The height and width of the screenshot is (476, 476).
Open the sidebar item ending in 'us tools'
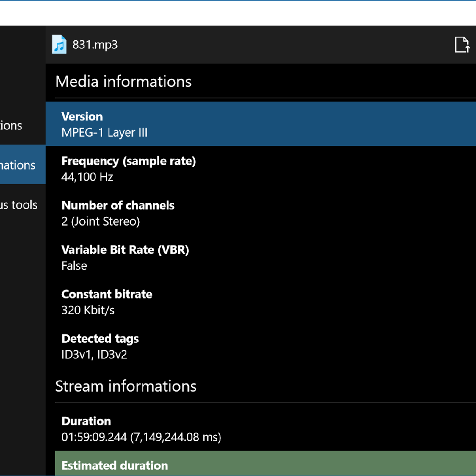pyautogui.click(x=23, y=205)
